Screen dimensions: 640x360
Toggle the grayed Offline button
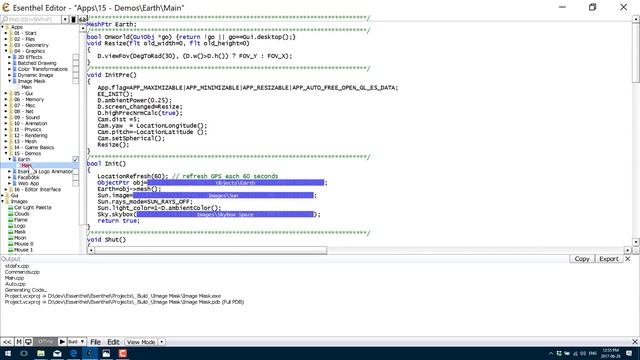coord(46,342)
